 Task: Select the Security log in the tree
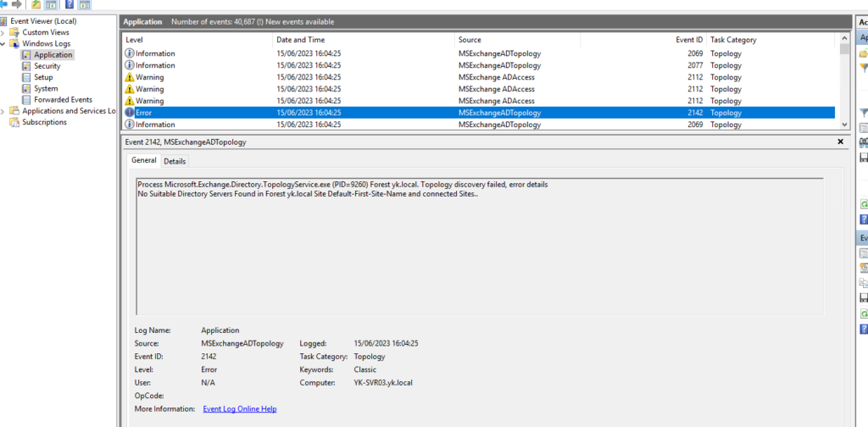pos(47,66)
